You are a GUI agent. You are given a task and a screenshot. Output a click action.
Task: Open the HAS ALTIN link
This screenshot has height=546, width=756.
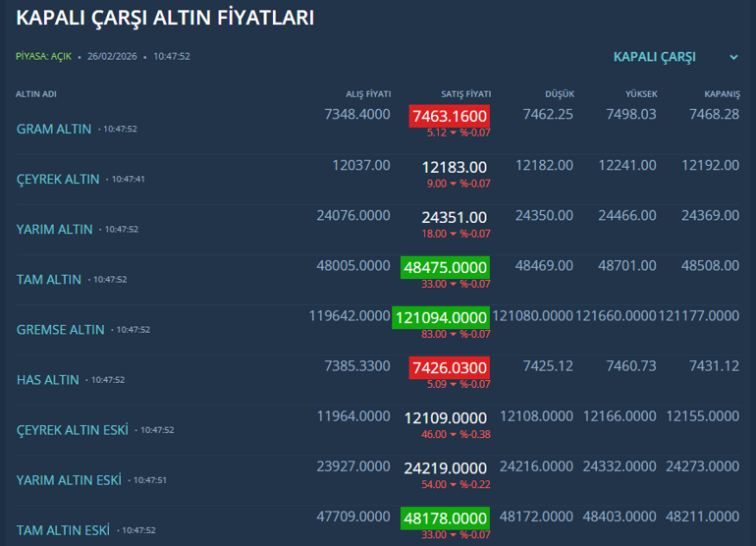[x=47, y=379]
